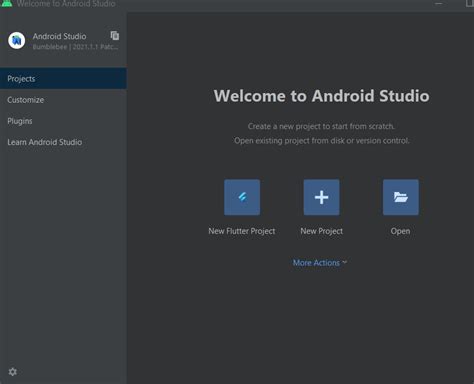Expand the More Actions dropdown
474x384 pixels.
click(320, 263)
